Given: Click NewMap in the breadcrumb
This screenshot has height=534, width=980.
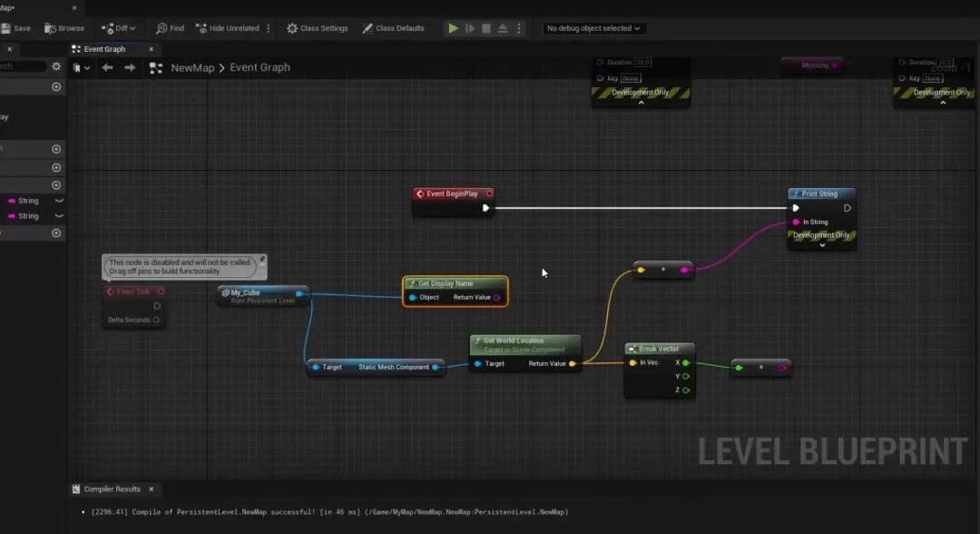Looking at the screenshot, I should pos(192,67).
